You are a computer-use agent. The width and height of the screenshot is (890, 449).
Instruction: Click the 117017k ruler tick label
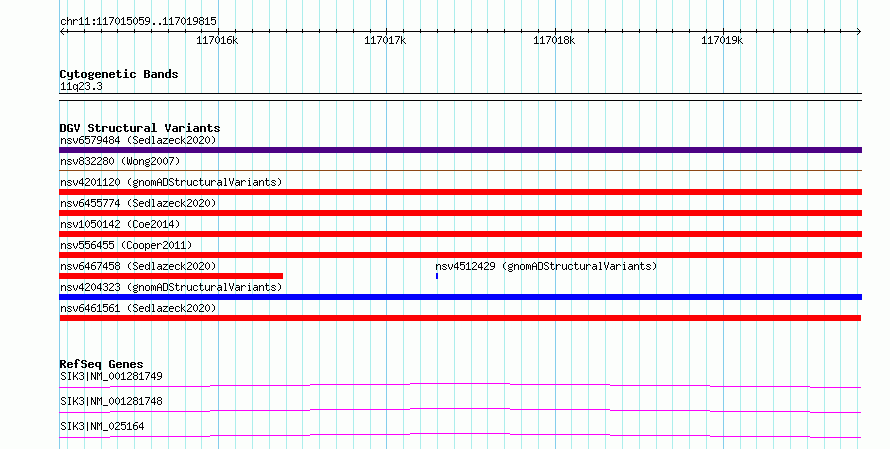(385, 40)
